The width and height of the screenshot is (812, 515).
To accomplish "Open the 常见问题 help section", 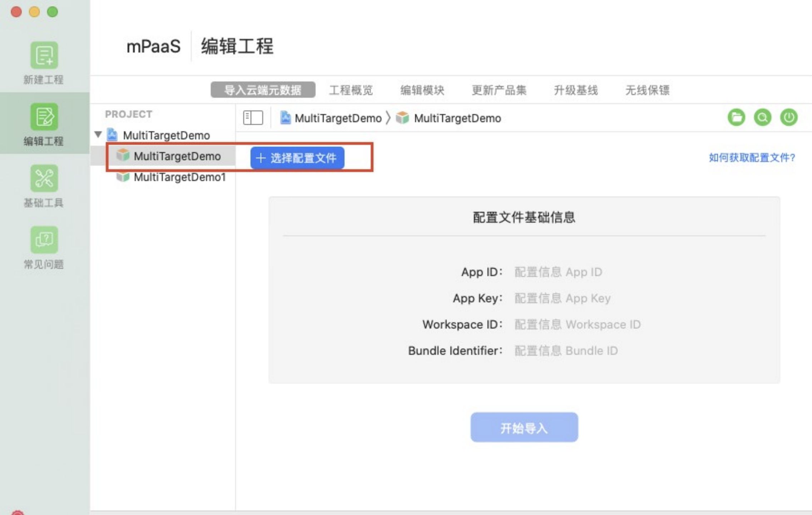I will pyautogui.click(x=43, y=240).
